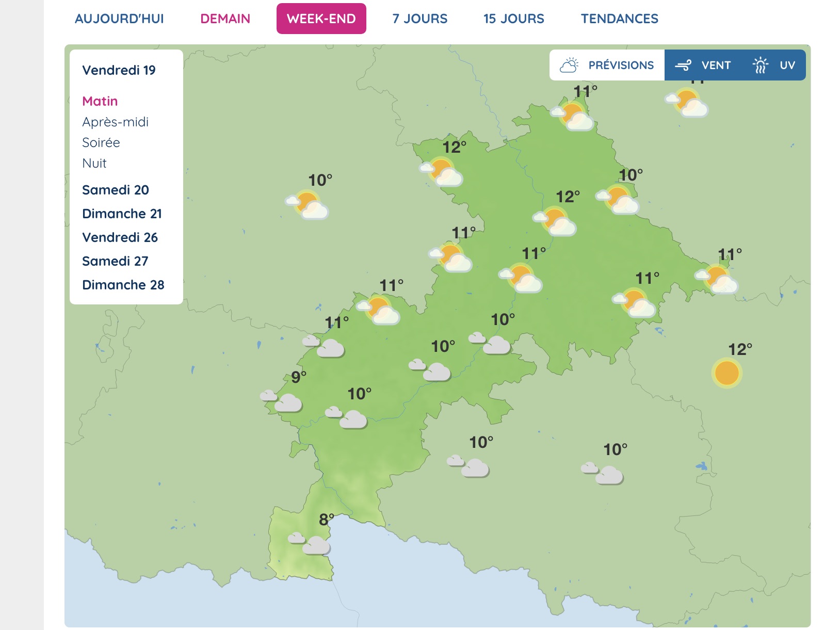Screen dimensions: 840x630
Task: Select Samedi 20 in the day list
Action: coord(115,190)
